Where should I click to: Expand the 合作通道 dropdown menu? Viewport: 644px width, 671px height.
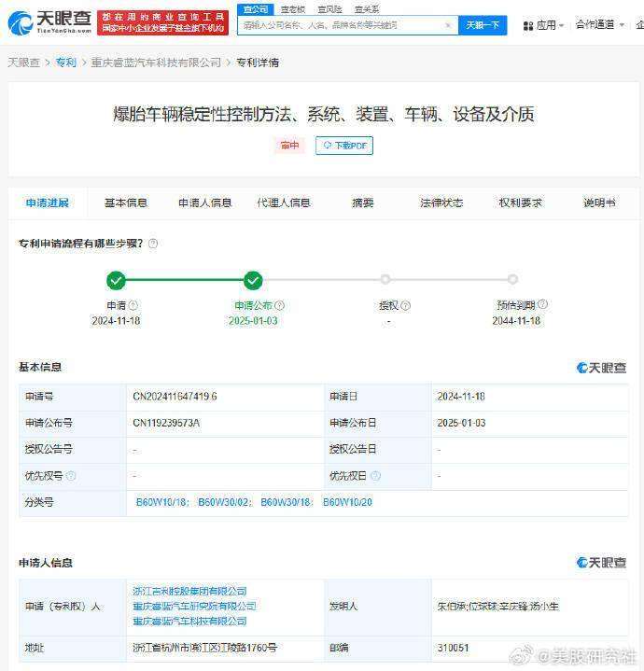click(x=599, y=25)
